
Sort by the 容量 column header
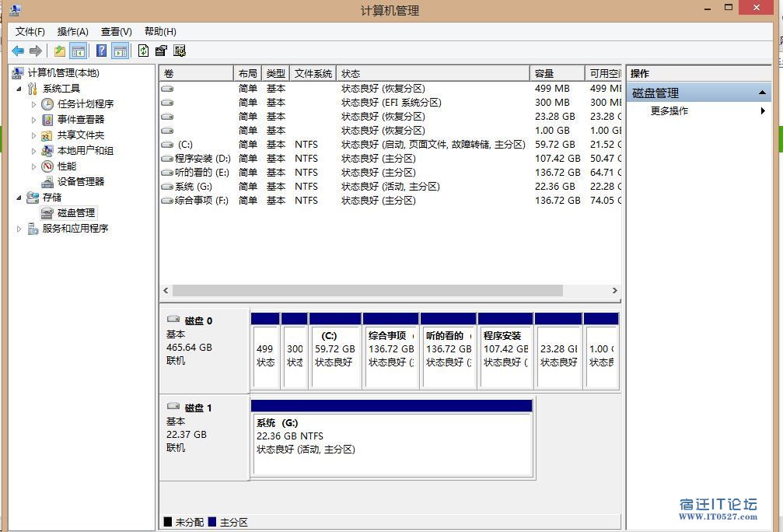tap(558, 73)
